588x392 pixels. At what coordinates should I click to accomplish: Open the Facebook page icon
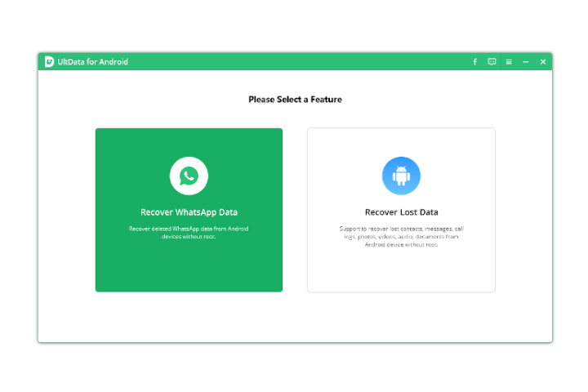[x=474, y=61]
